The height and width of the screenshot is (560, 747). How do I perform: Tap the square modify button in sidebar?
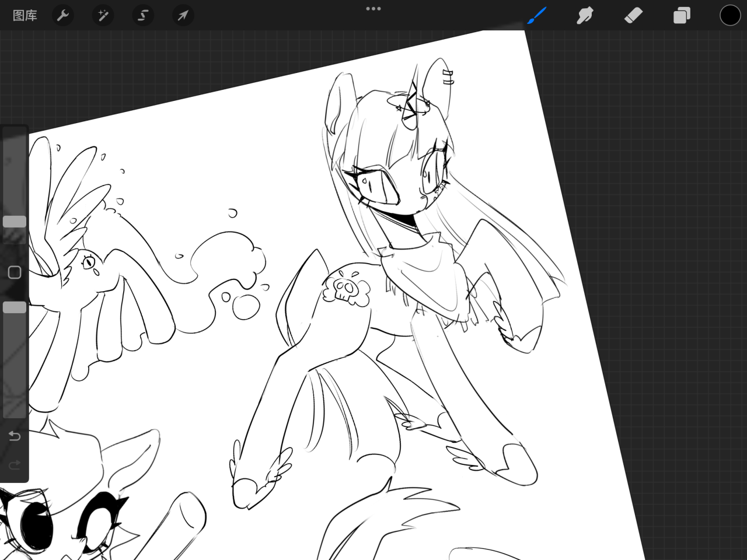pos(15,272)
